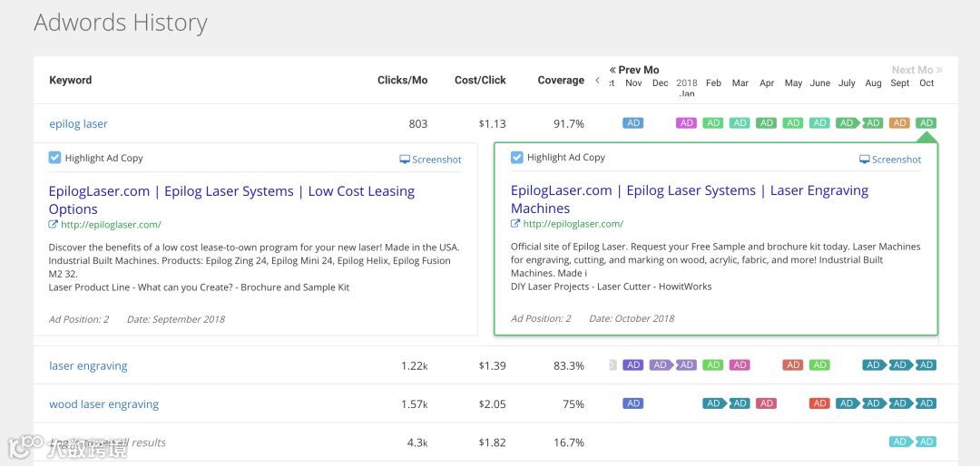Click the 803 clicks value

point(418,123)
